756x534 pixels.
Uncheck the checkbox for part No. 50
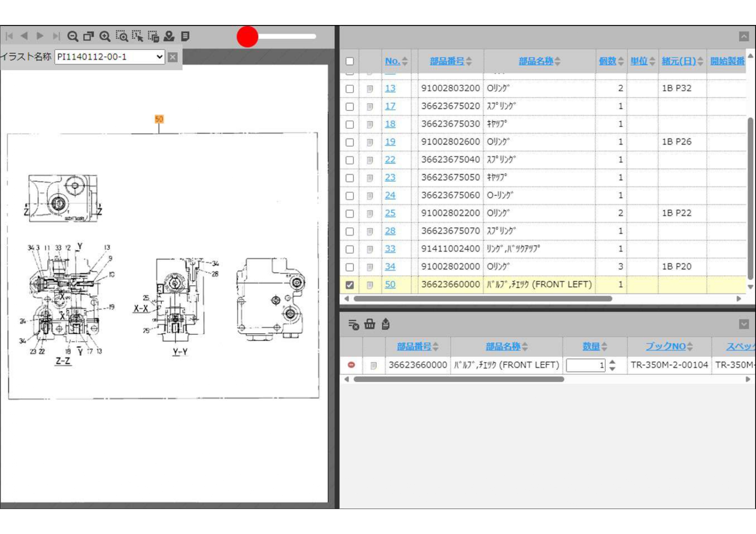click(350, 285)
